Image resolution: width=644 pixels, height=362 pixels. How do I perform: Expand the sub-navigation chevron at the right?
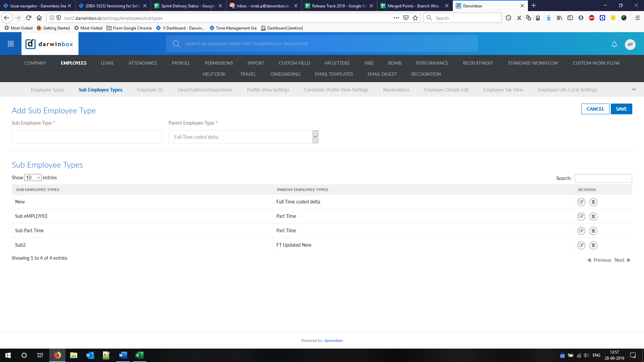pos(634,89)
